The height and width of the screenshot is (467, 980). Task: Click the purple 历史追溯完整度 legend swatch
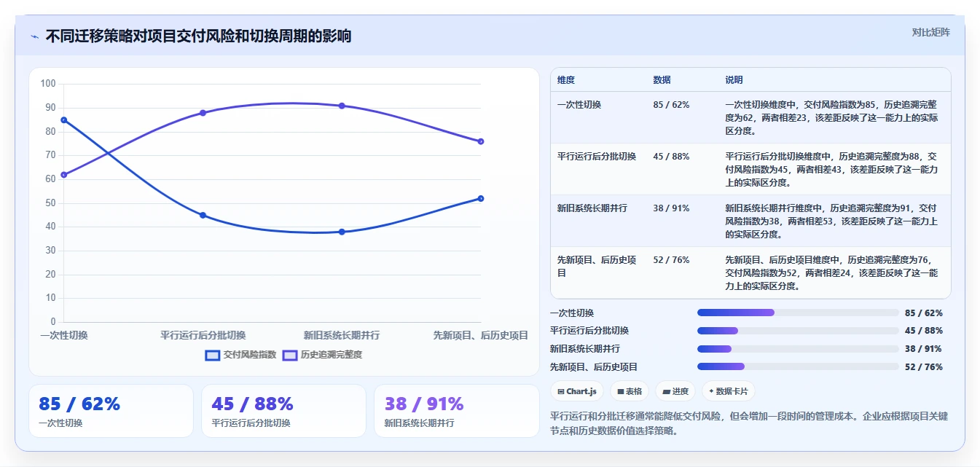pos(290,355)
